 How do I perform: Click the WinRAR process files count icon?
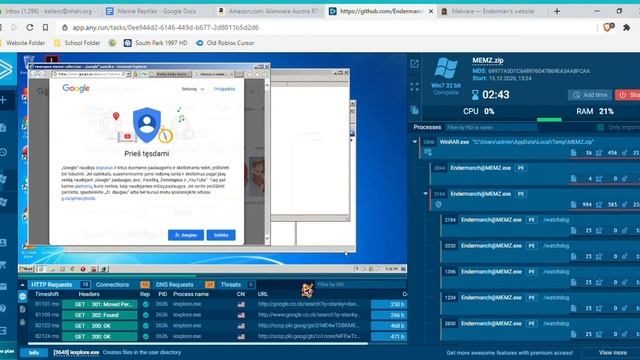tap(573, 153)
